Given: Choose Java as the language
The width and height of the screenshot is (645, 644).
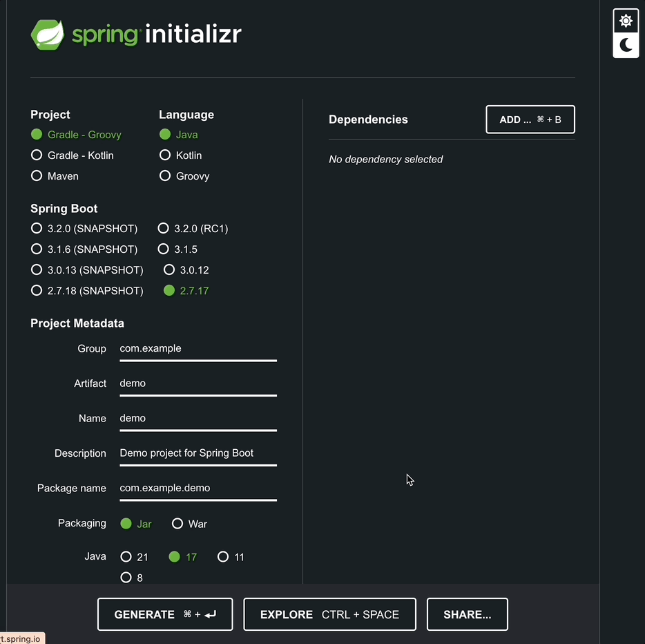Looking at the screenshot, I should click(x=179, y=135).
